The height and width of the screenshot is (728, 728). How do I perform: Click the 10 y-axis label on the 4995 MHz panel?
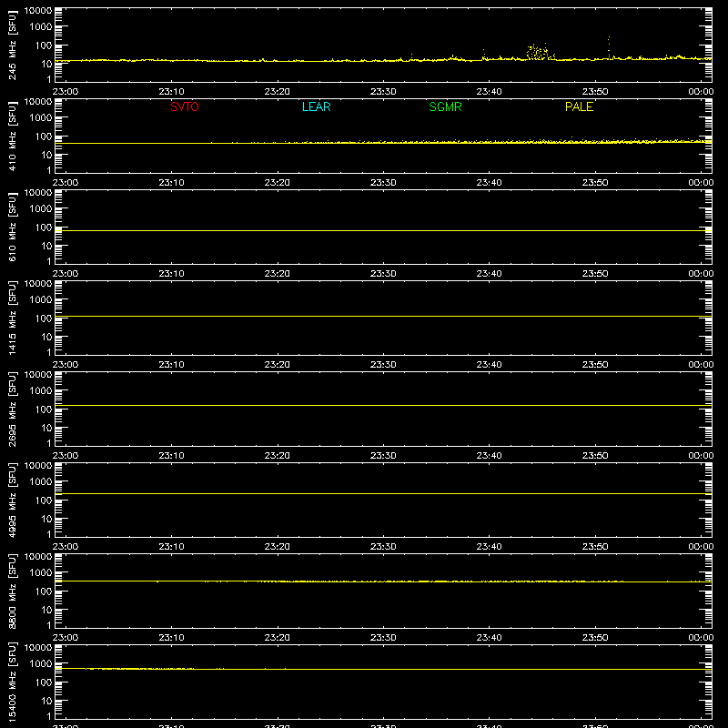pos(47,519)
